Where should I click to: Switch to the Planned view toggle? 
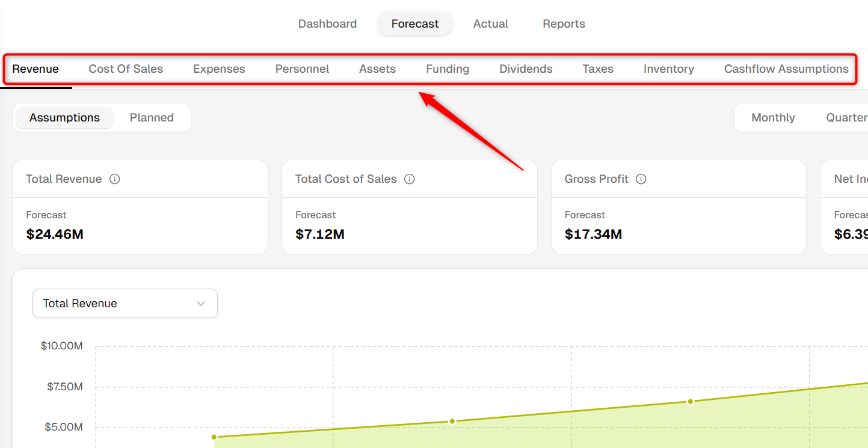(152, 118)
